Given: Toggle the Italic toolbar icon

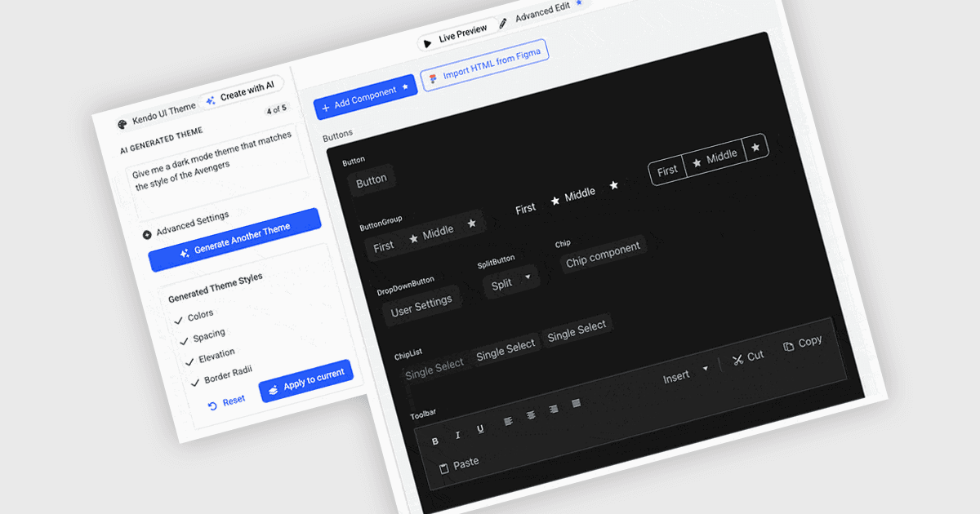Looking at the screenshot, I should tap(457, 435).
